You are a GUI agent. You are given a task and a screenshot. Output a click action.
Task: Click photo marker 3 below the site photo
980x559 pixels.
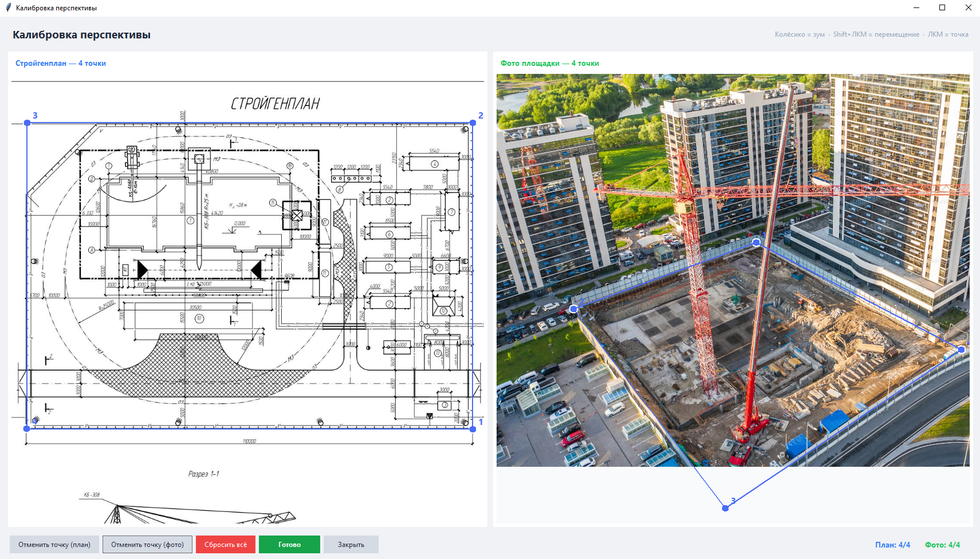point(726,508)
